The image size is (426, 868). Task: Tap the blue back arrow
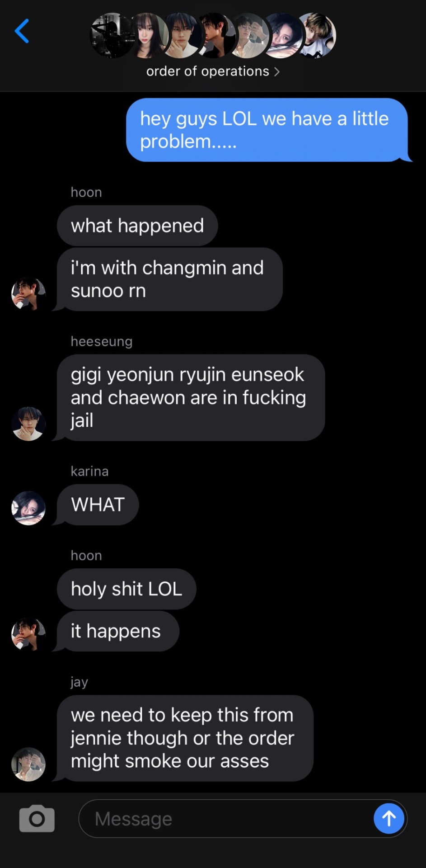(22, 31)
